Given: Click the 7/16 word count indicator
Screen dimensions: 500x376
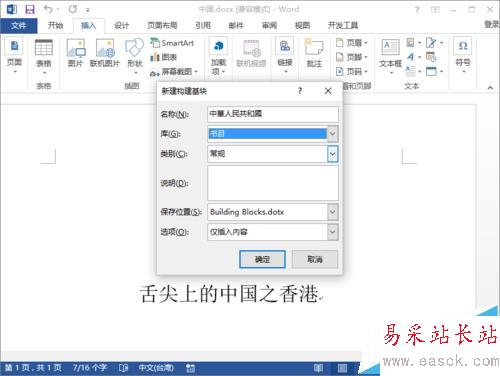Looking at the screenshot, I should pos(90,368).
